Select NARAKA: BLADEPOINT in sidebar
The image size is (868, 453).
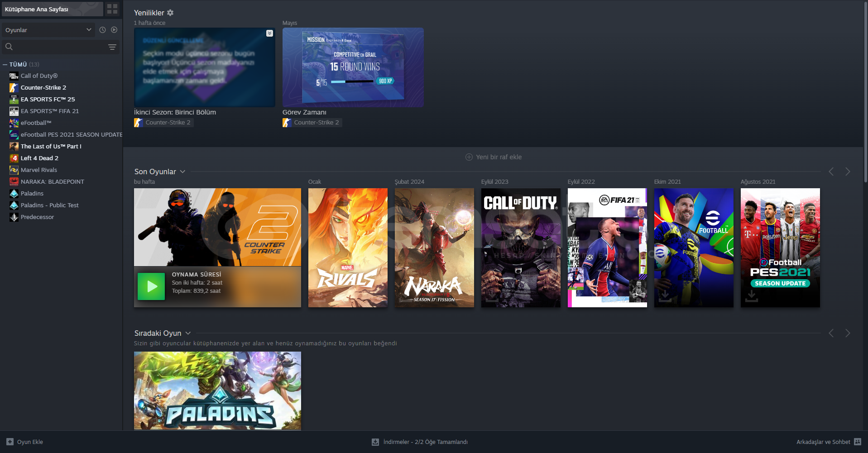[52, 181]
